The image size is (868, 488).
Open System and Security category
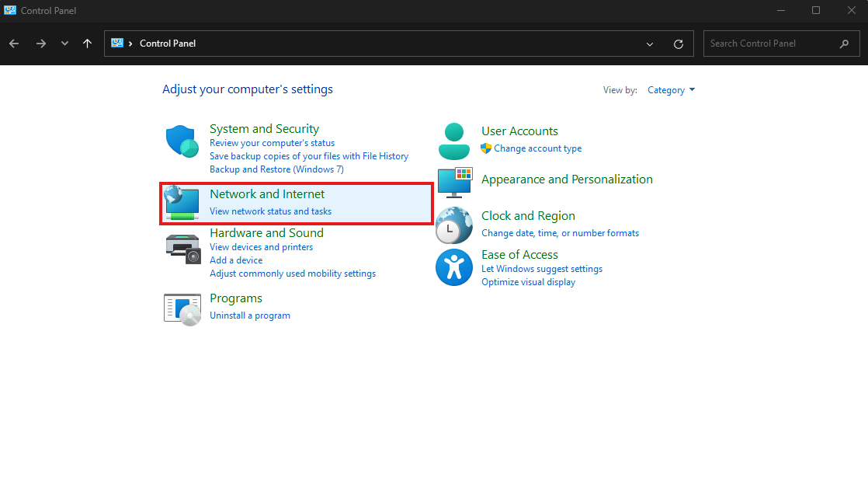pyautogui.click(x=264, y=129)
